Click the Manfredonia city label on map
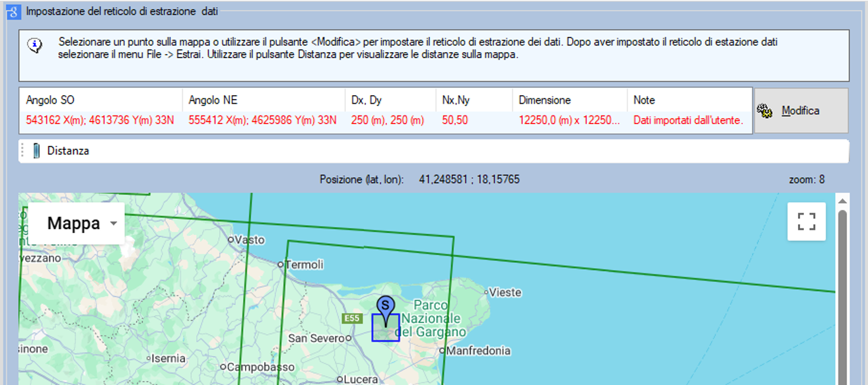Screen dimensions: 868x385 (x=478, y=351)
